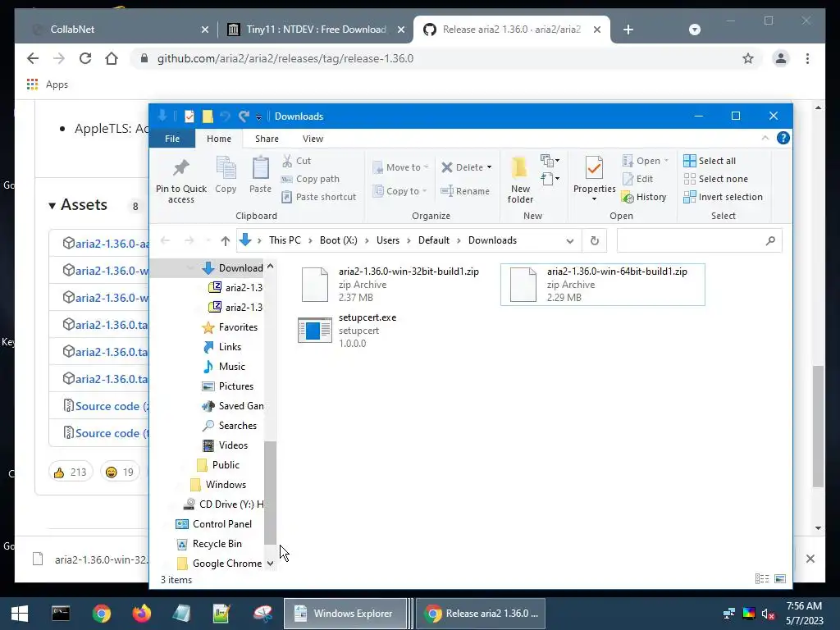The image size is (840, 630).
Task: Click This PC in the breadcrumb
Action: pyautogui.click(x=285, y=240)
